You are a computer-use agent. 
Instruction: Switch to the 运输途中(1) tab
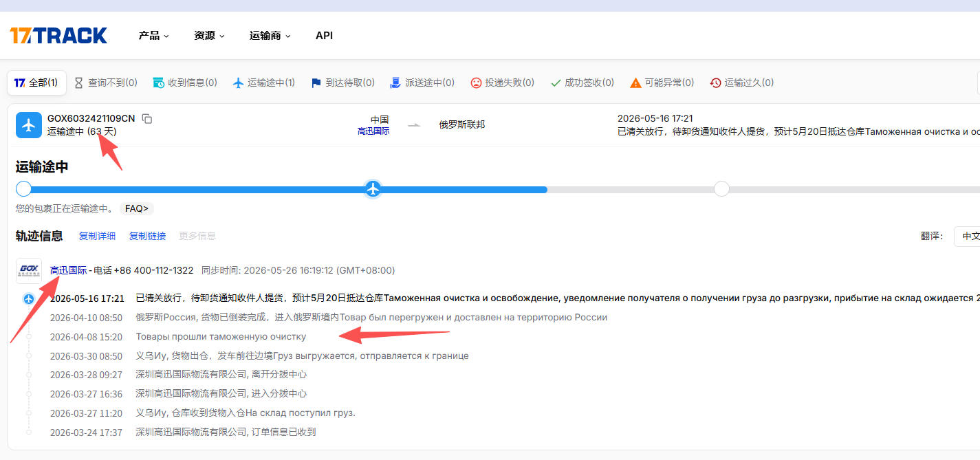click(x=263, y=83)
